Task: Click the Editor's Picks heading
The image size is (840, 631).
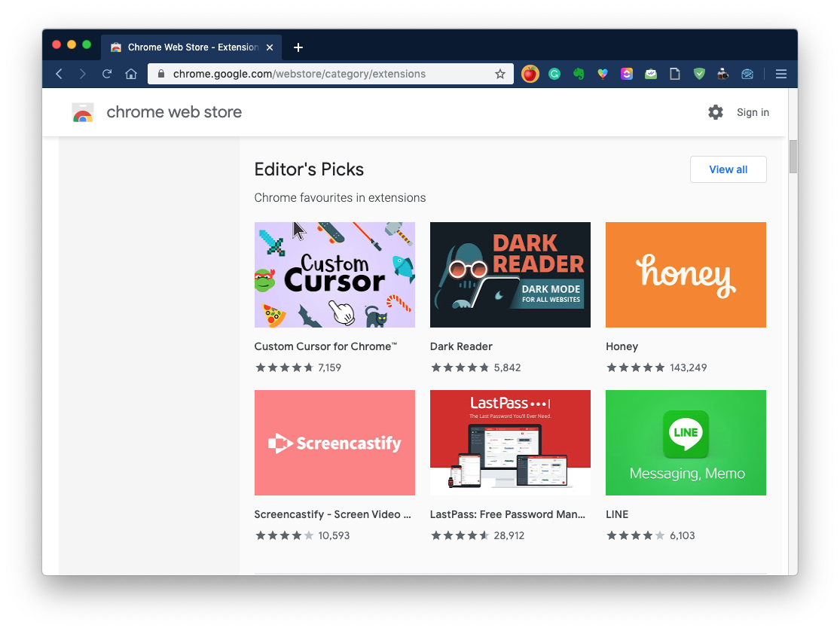Action: coord(309,169)
